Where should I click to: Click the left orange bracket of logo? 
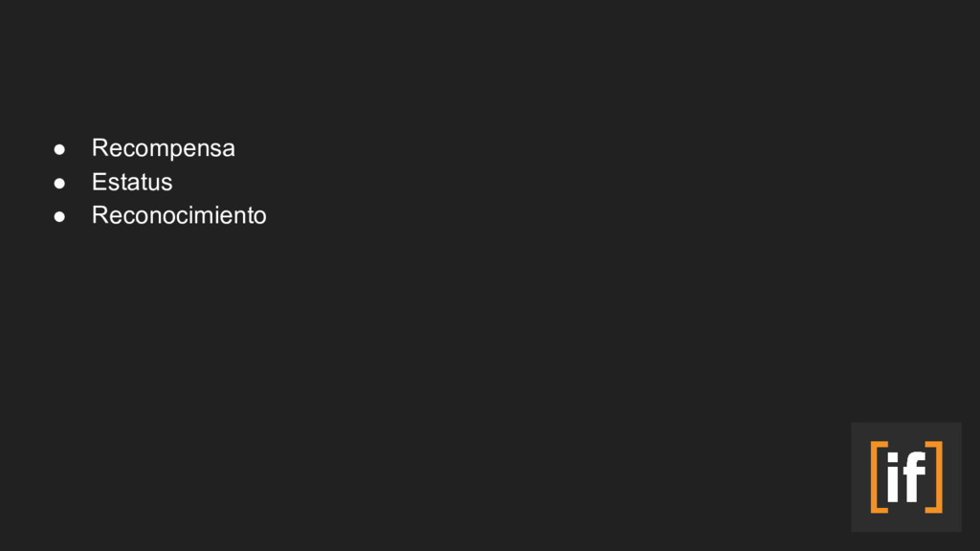(x=879, y=477)
